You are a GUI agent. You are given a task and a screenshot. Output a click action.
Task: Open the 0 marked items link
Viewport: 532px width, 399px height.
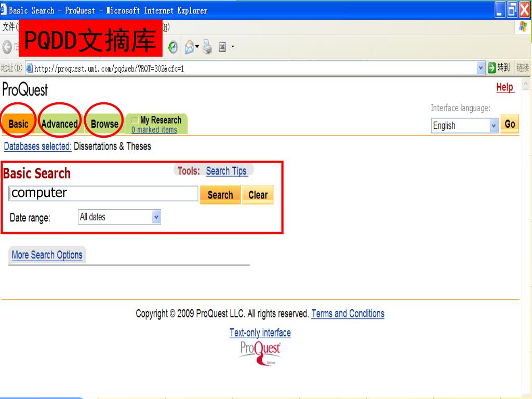(x=154, y=129)
